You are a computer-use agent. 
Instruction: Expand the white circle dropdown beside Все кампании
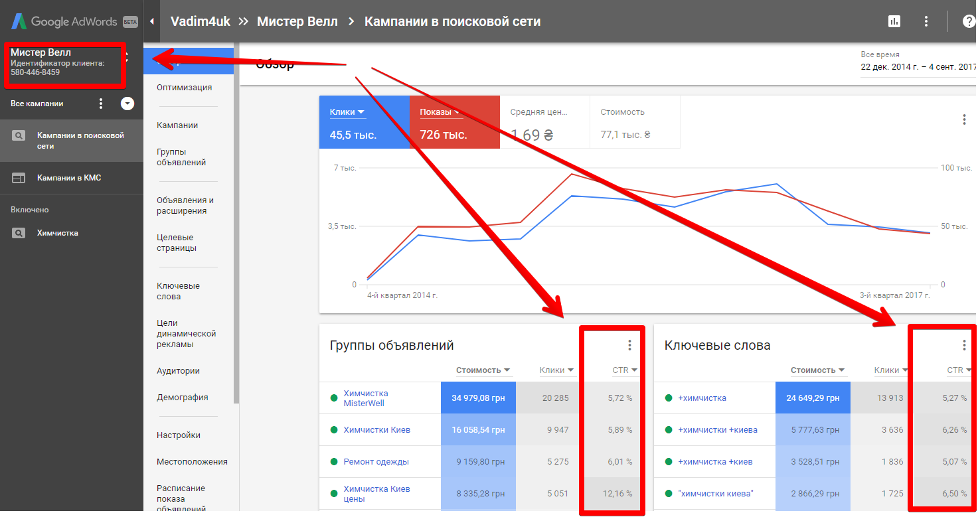(127, 104)
